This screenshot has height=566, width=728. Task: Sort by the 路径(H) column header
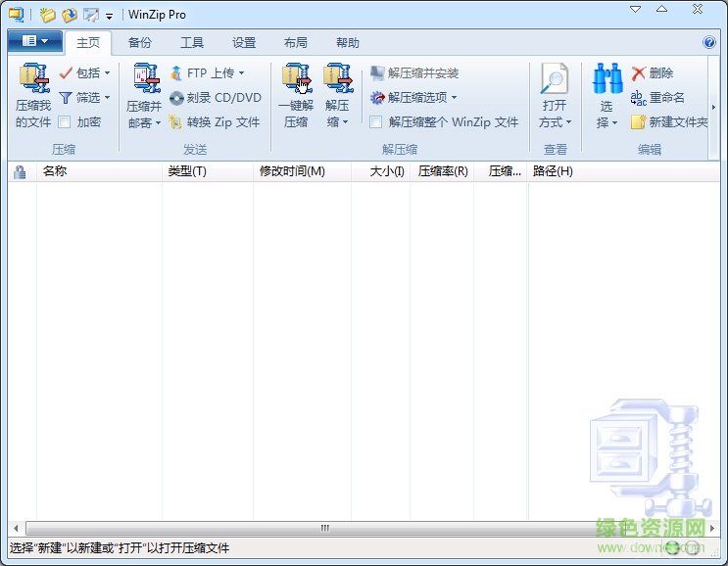coord(623,171)
